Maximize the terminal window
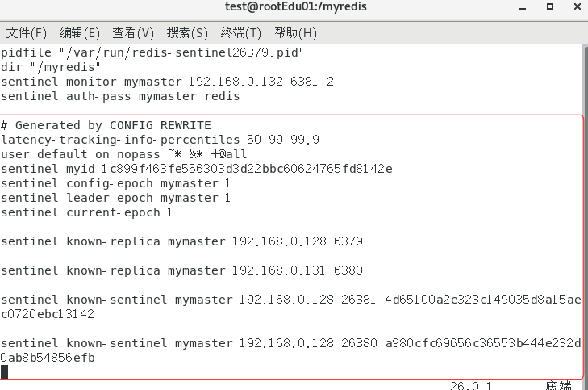The image size is (588, 390). pyautogui.click(x=548, y=7)
